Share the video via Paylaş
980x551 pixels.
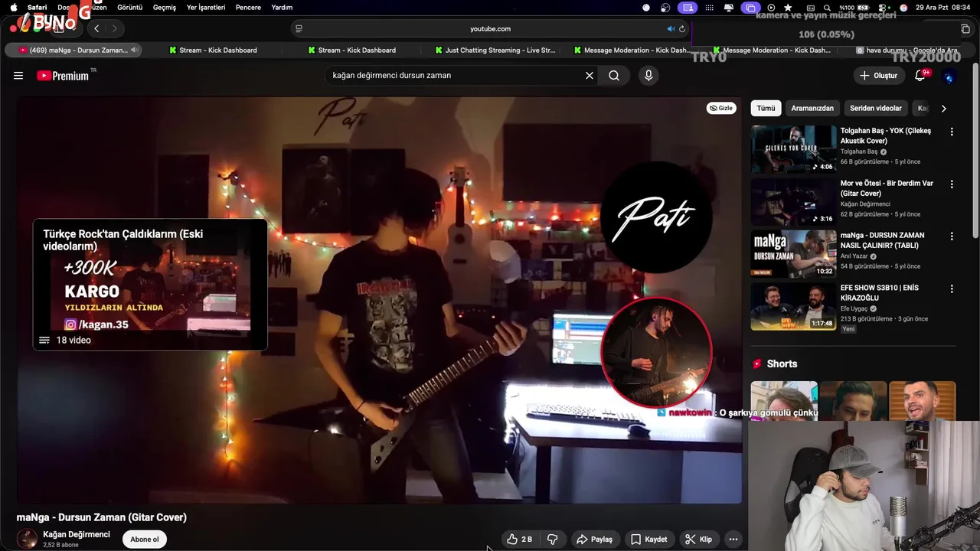pyautogui.click(x=595, y=540)
